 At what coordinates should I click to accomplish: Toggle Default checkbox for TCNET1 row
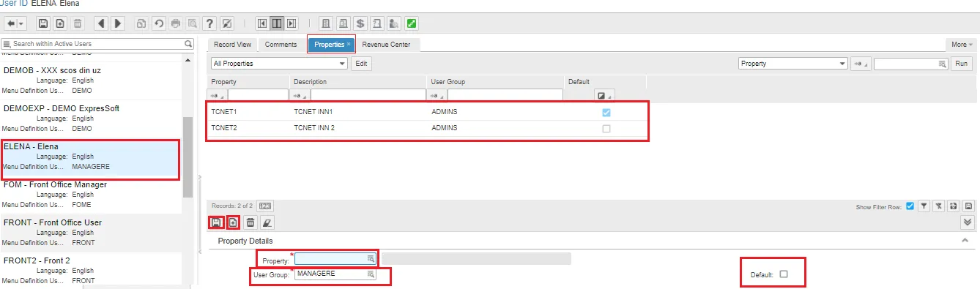pos(606,113)
